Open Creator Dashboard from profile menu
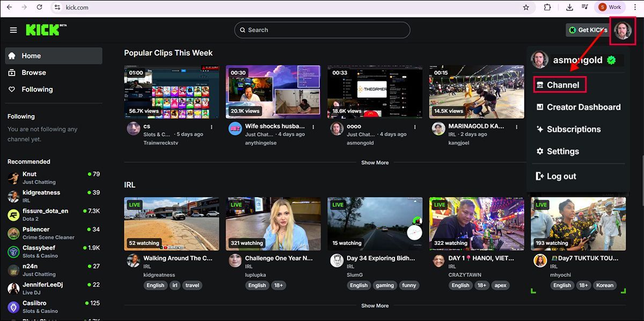The image size is (644, 321). coord(578,107)
